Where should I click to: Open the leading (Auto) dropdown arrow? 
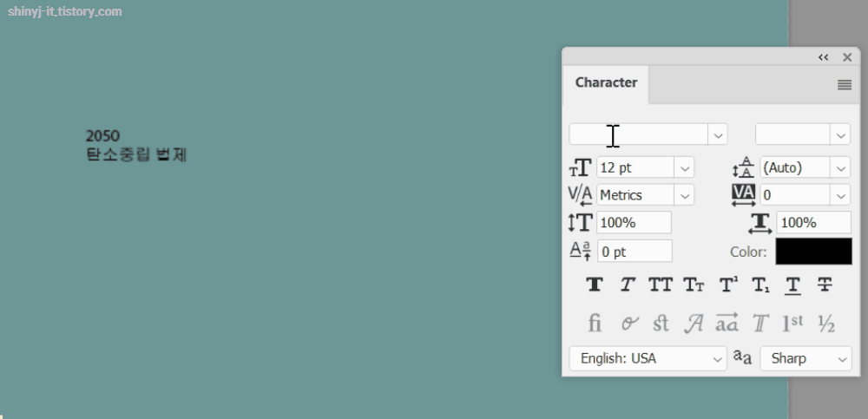pyautogui.click(x=840, y=167)
